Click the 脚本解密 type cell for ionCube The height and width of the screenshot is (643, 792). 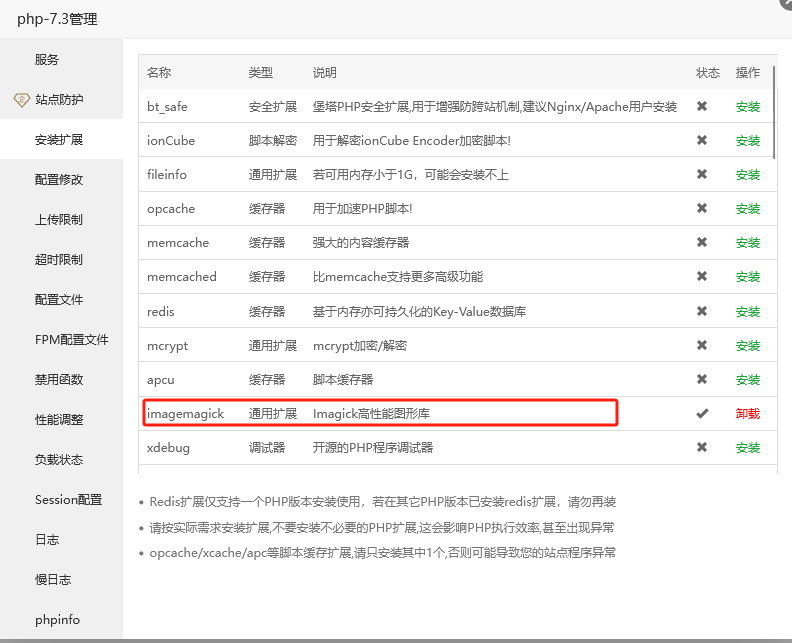coord(273,140)
